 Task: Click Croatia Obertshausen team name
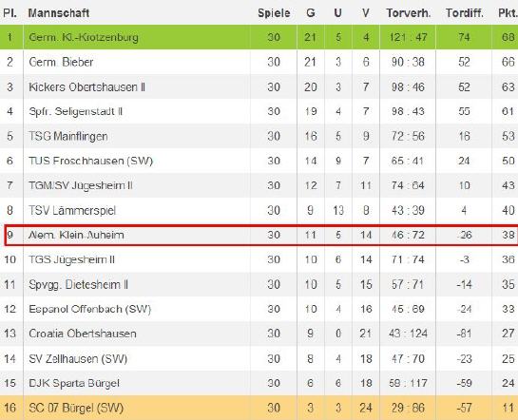pyautogui.click(x=83, y=334)
